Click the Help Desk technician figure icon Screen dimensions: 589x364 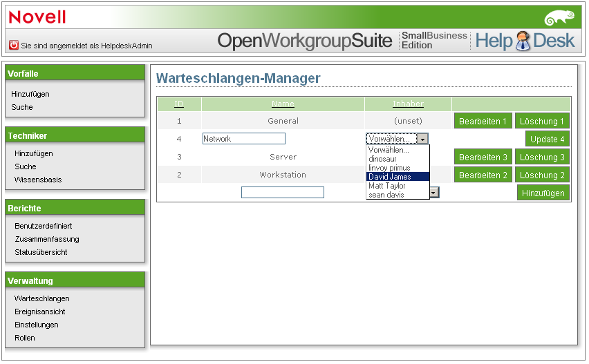(x=523, y=41)
